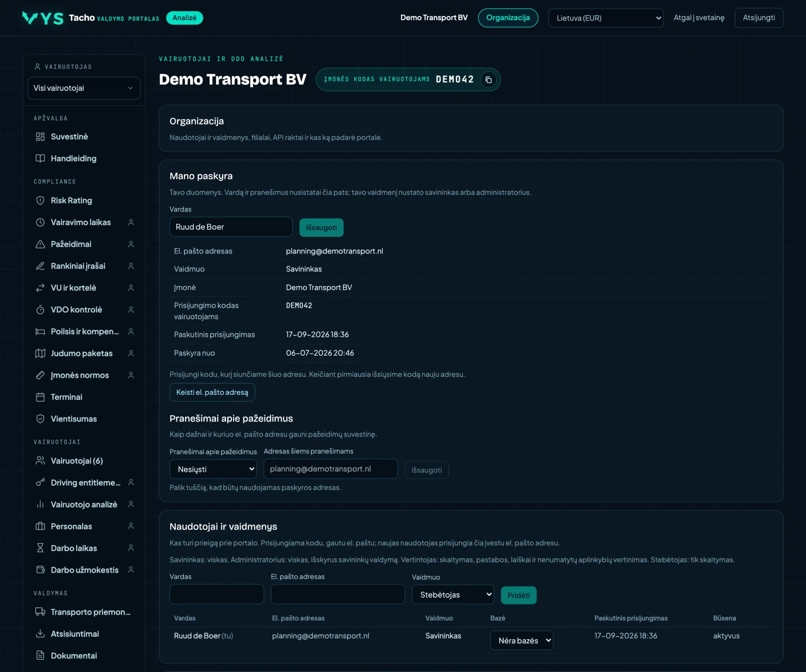Click Atgal į svetainę link
Viewport: 806px width, 672px height.
click(x=699, y=18)
